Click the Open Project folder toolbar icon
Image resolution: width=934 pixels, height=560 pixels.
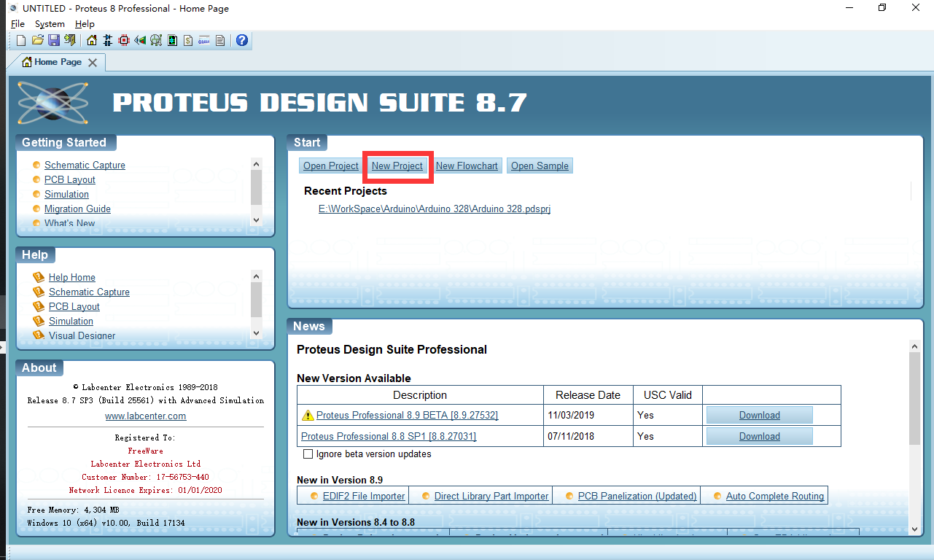pyautogui.click(x=38, y=40)
